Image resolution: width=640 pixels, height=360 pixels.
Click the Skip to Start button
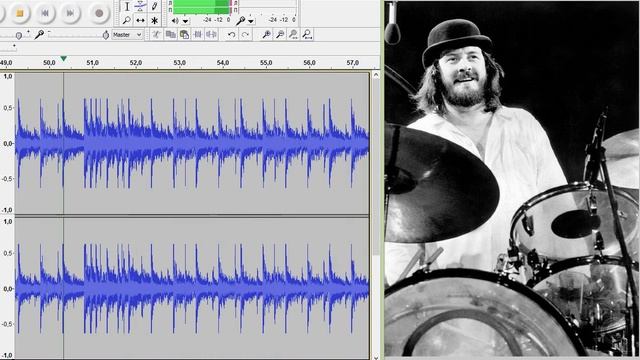[x=45, y=13]
